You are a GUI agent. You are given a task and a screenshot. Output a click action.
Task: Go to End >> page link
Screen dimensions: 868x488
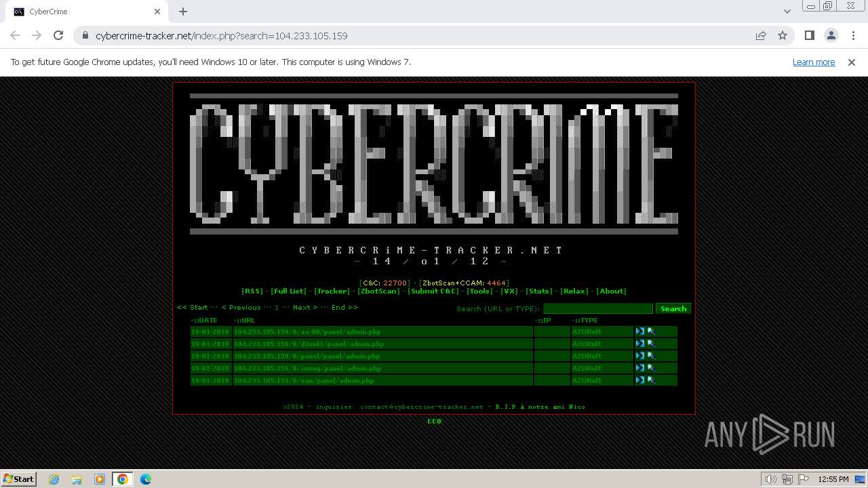344,307
